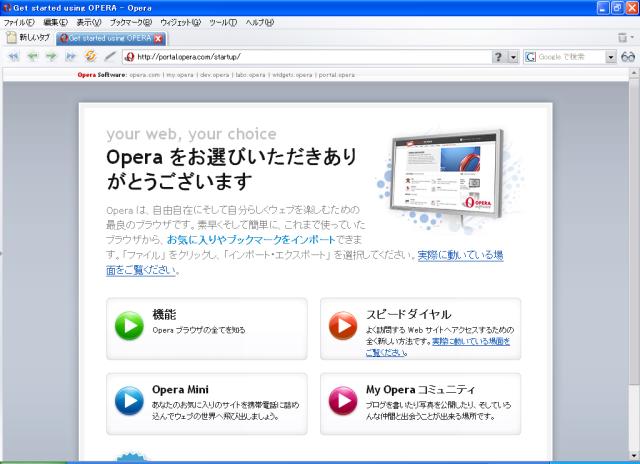640x464 pixels.
Task: Follow the my.opera link
Action: point(180,75)
